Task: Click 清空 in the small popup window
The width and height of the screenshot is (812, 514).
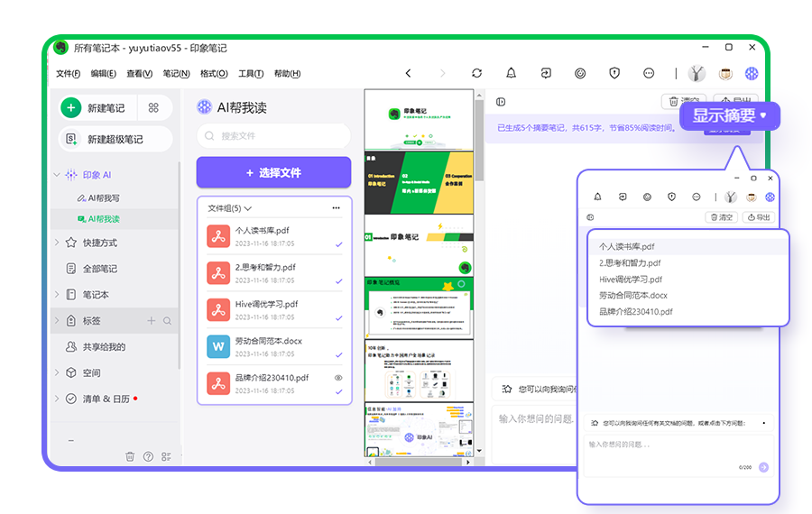Action: point(722,217)
